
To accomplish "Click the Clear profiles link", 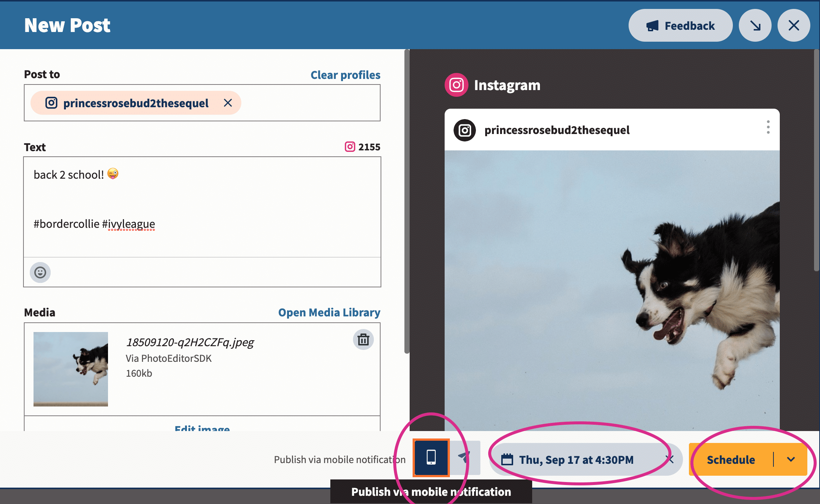I will point(346,74).
